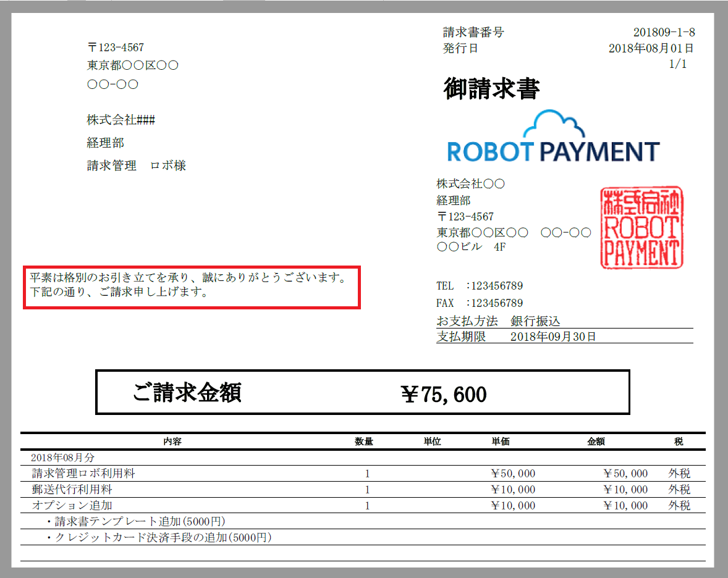Select the オプション追加 line item
This screenshot has height=578, width=728.
[x=72, y=506]
